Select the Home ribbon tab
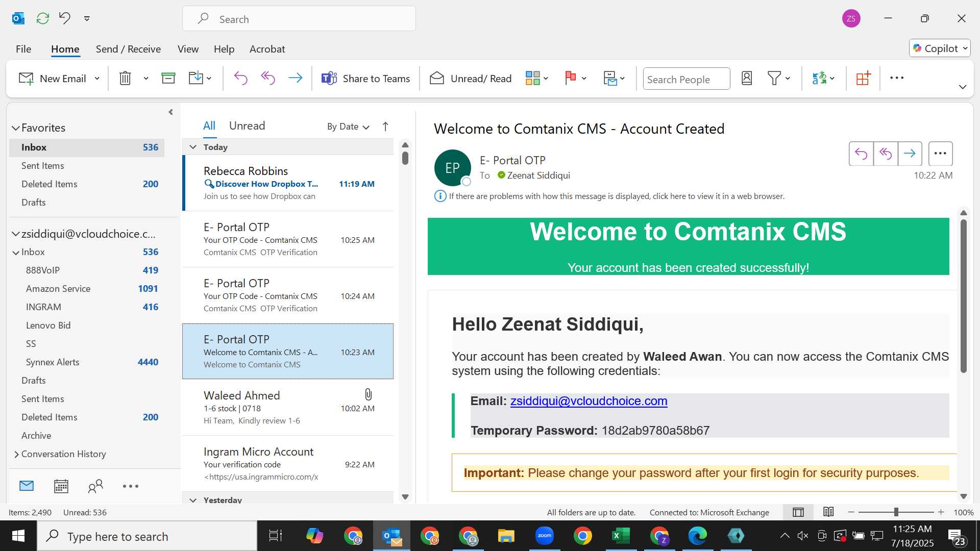Screen dimensions: 980x551 [x=65, y=49]
